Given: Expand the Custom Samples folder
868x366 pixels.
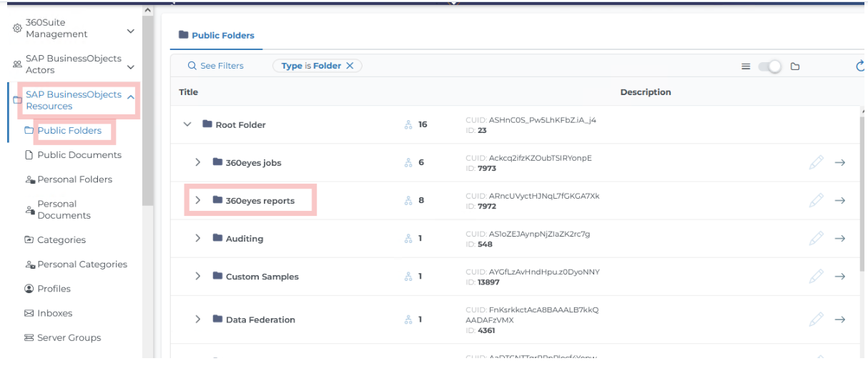Looking at the screenshot, I should (198, 276).
